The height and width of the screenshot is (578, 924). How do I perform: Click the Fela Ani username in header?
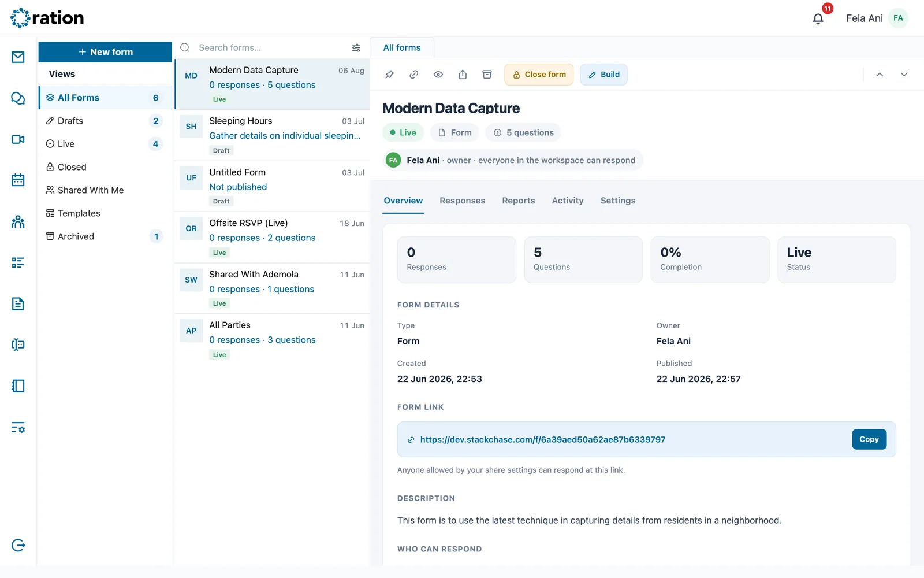[x=865, y=18]
